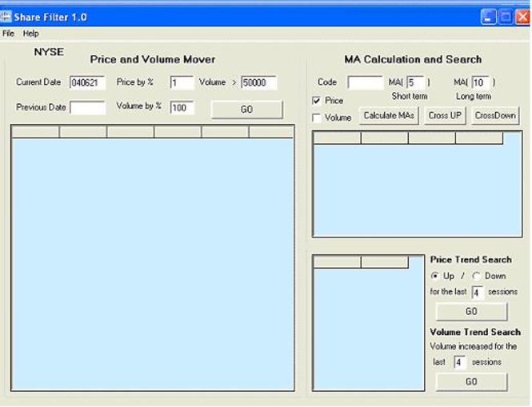The width and height of the screenshot is (532, 407).
Task: Click the Code input field
Action: tap(365, 82)
